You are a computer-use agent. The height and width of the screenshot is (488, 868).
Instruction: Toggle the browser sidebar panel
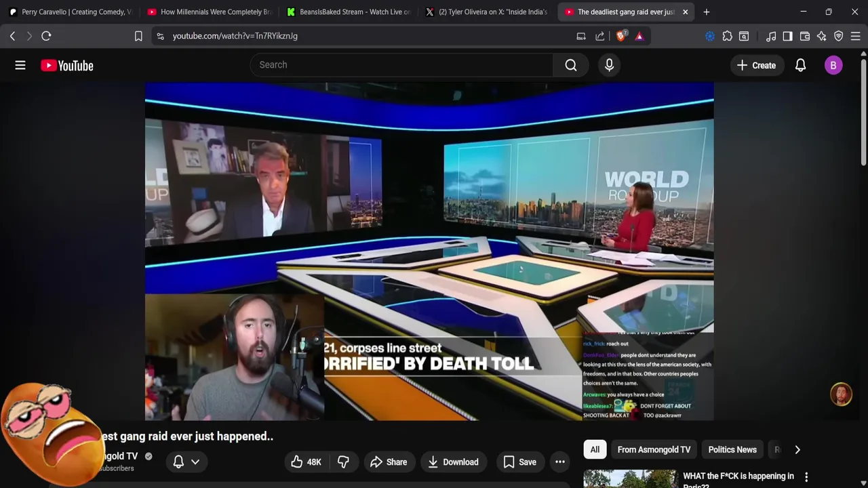click(x=787, y=36)
